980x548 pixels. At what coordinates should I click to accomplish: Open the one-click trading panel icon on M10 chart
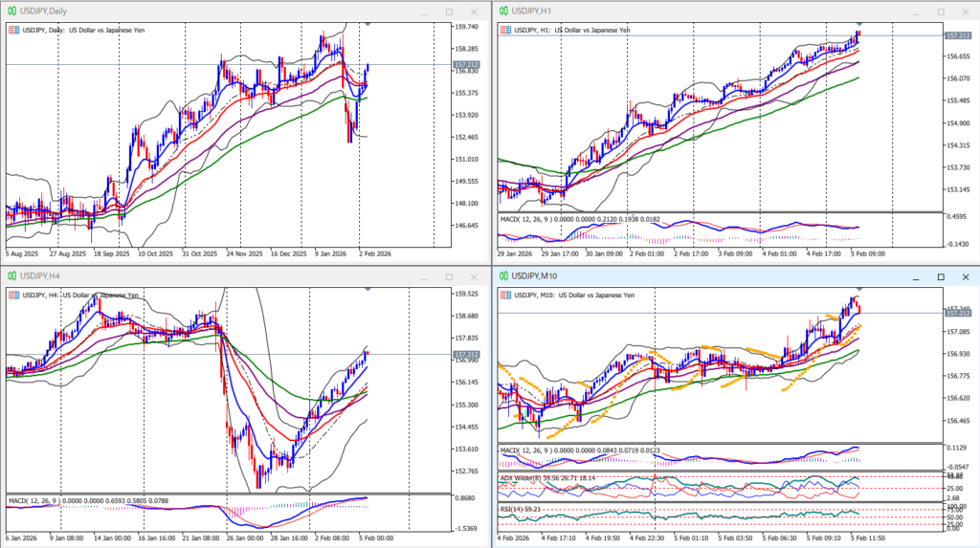(504, 296)
